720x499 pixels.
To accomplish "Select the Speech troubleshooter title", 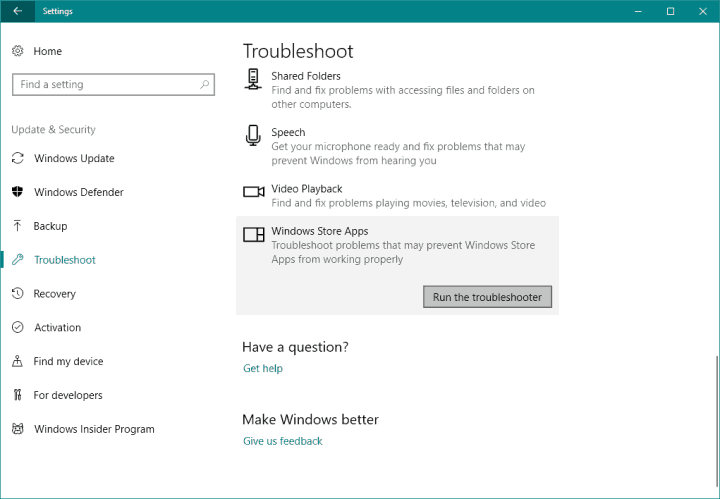I will (x=288, y=132).
